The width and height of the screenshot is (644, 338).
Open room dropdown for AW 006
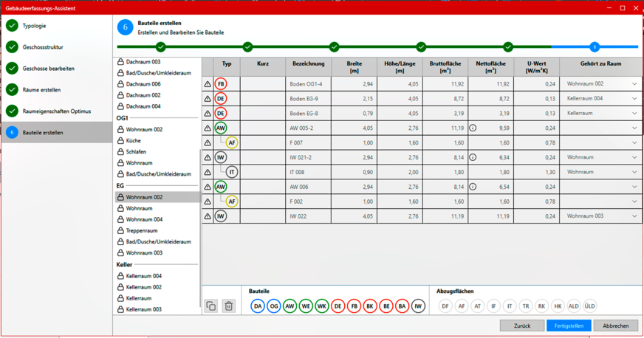[634, 187]
